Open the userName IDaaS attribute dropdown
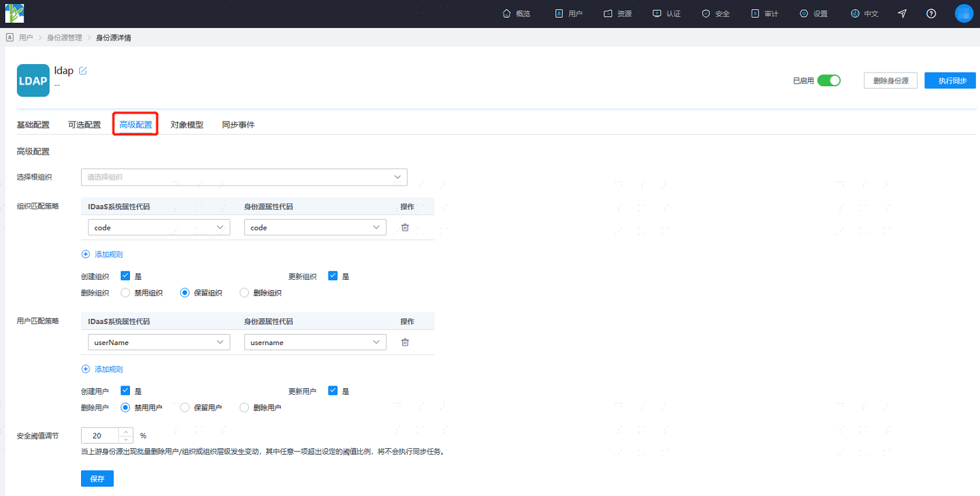Screen dimensions: 980x496 (x=159, y=342)
